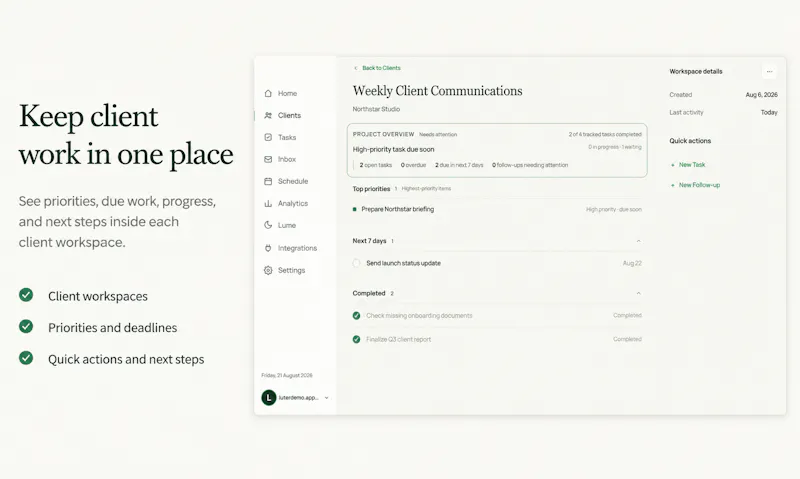Click the 2 due in next 7 days stat
This screenshot has height=479, width=800.
[459, 165]
